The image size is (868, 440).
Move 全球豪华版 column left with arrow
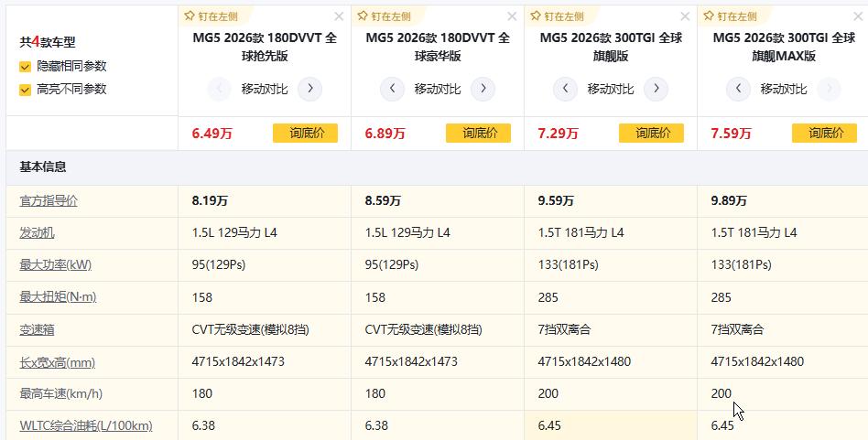[x=392, y=89]
